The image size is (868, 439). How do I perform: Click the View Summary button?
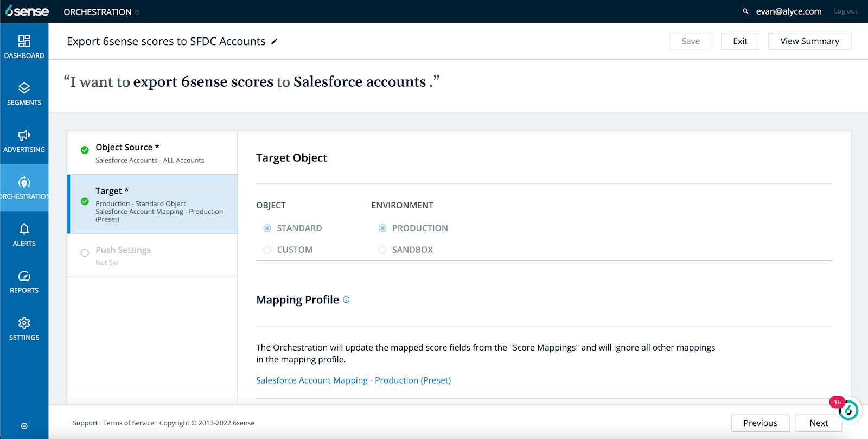tap(809, 41)
